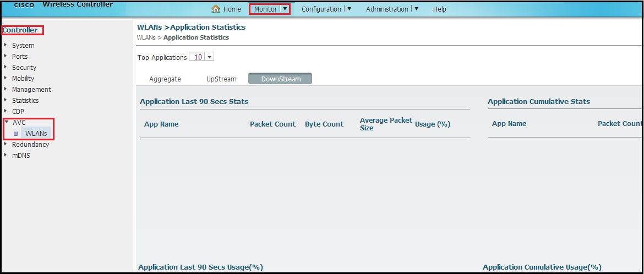Click the Cisco logo in the header
The width and height of the screenshot is (644, 274).
pos(24,4)
